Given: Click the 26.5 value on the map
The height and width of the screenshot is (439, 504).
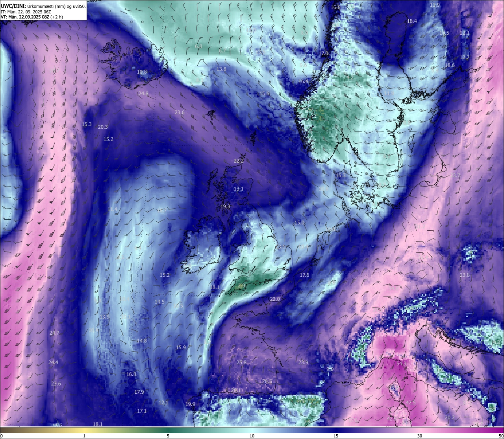Looking at the screenshot, I should (x=267, y=382).
